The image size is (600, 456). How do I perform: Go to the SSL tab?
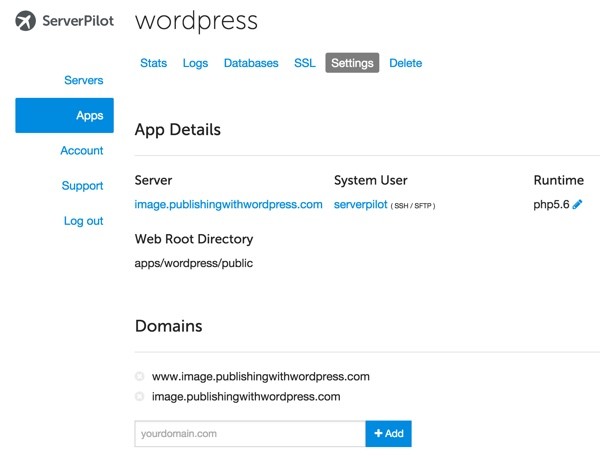click(x=305, y=63)
